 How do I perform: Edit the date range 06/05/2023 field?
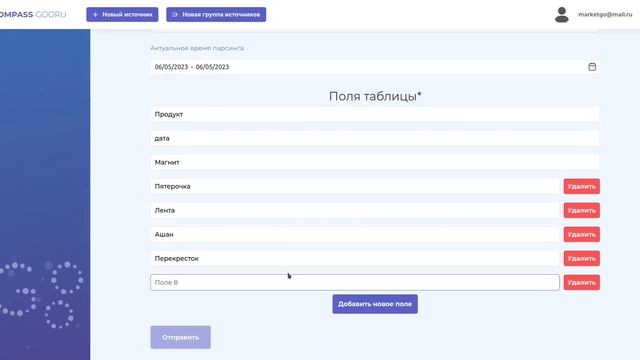[375, 67]
